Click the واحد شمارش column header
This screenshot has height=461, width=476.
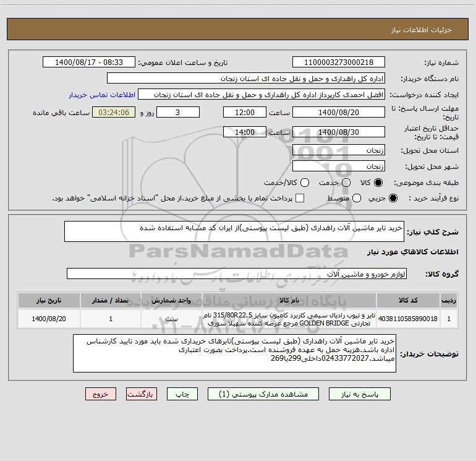click(x=171, y=300)
